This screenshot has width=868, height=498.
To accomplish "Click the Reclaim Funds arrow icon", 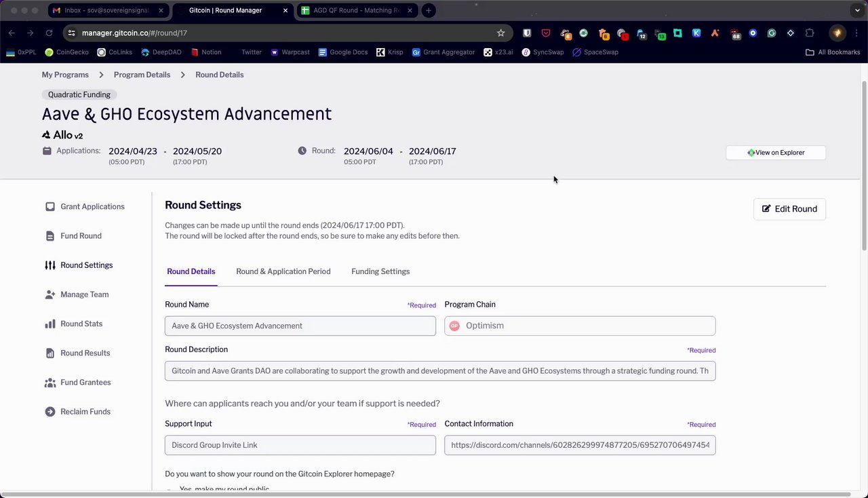I will point(50,412).
